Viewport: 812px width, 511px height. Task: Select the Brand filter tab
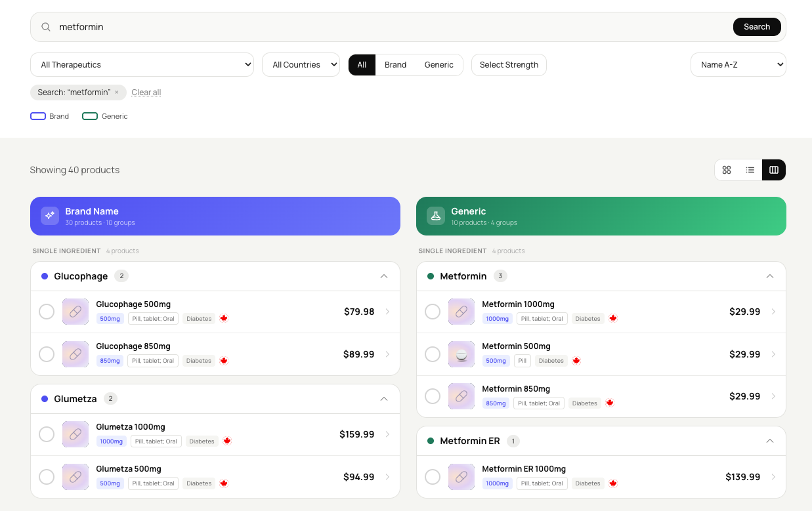tap(395, 65)
